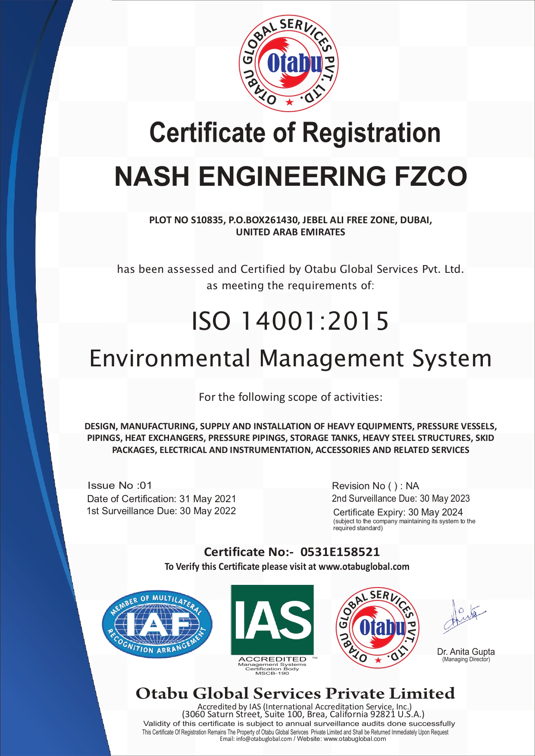Select the Certificate of Registration heading
This screenshot has height=756, width=535.
coord(295,133)
